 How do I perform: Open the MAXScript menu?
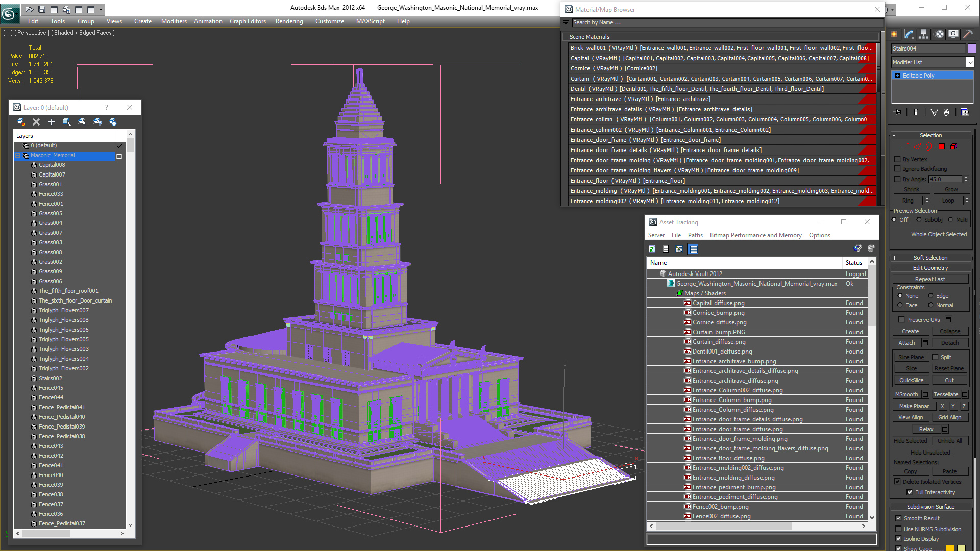coord(370,21)
